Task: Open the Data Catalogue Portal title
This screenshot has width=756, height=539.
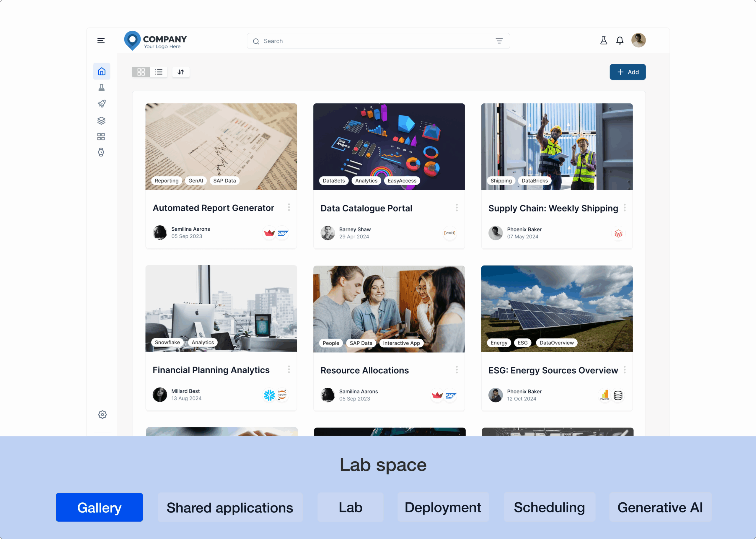Action: (x=366, y=208)
